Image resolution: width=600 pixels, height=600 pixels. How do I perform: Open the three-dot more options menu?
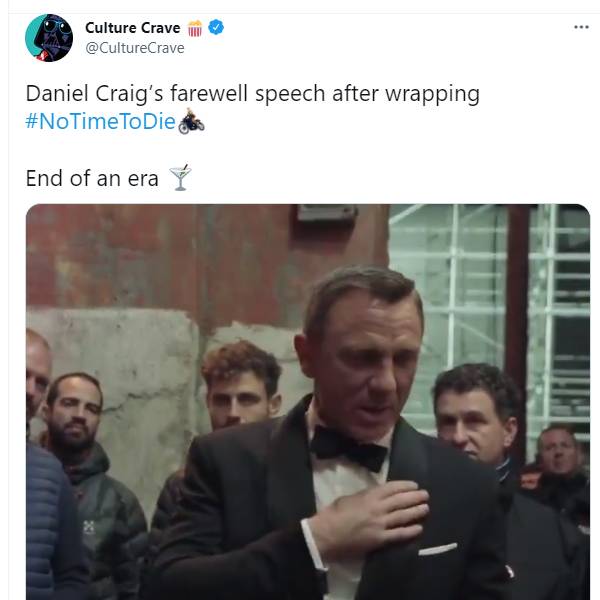581,27
